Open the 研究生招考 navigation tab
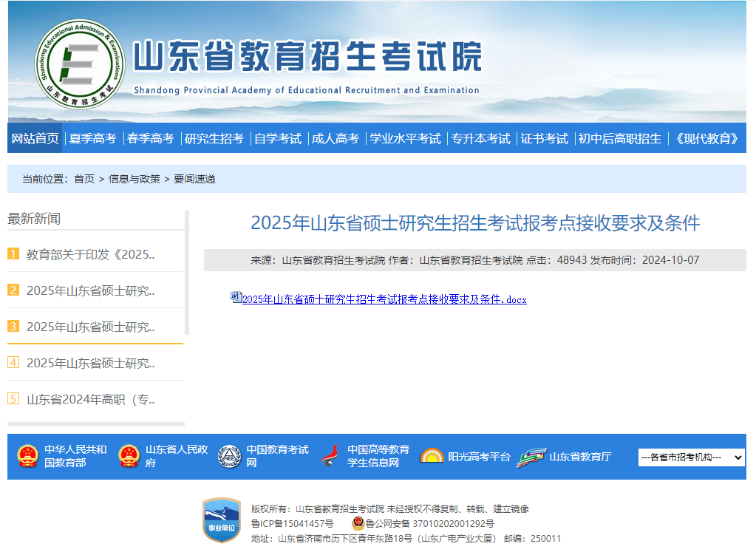This screenshot has width=756, height=555. [214, 138]
